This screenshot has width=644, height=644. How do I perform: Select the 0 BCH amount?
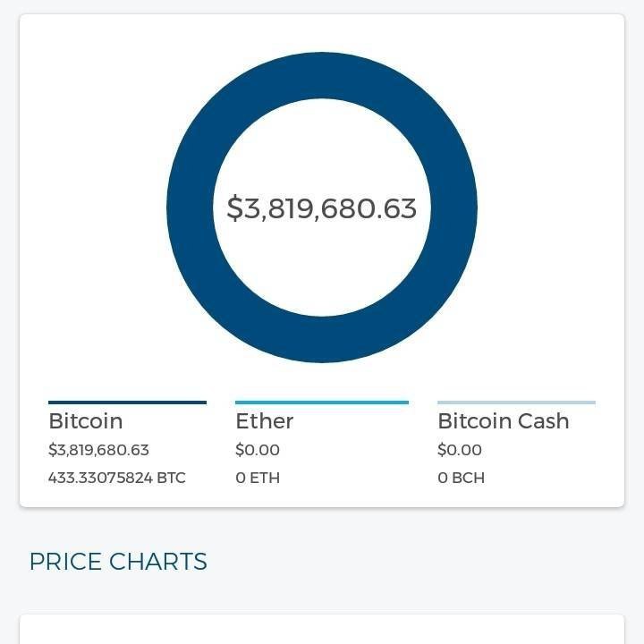[x=461, y=478]
